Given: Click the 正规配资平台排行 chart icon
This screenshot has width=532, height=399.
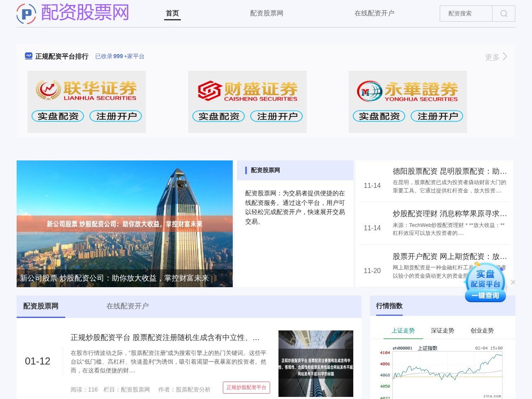Looking at the screenshot, I should coord(29,56).
